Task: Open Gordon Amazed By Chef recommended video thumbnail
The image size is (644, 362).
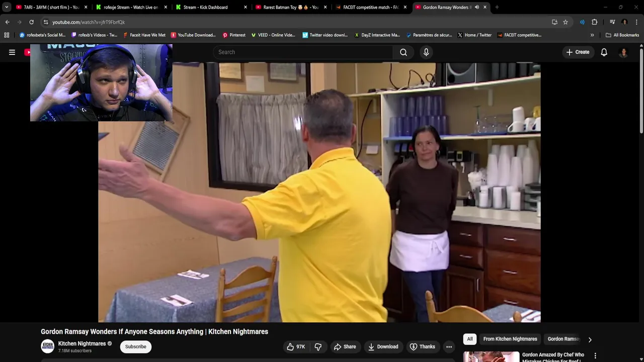Action: [x=491, y=356]
